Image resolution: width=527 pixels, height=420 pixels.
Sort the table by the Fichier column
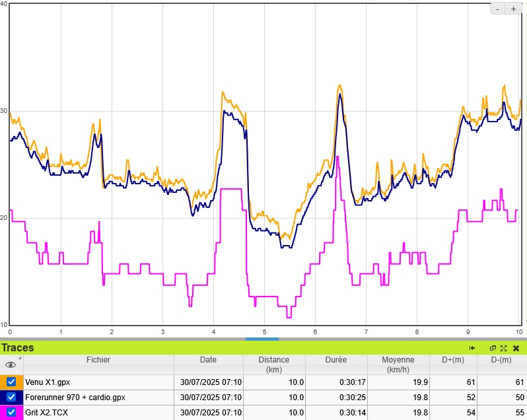(98, 360)
